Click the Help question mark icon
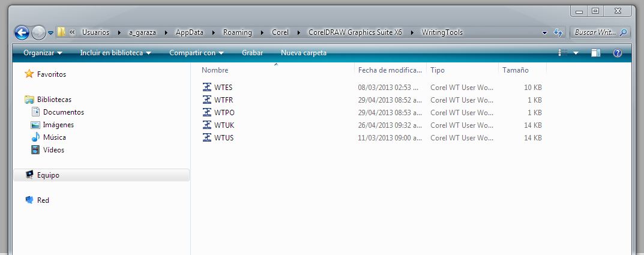 click(x=617, y=53)
